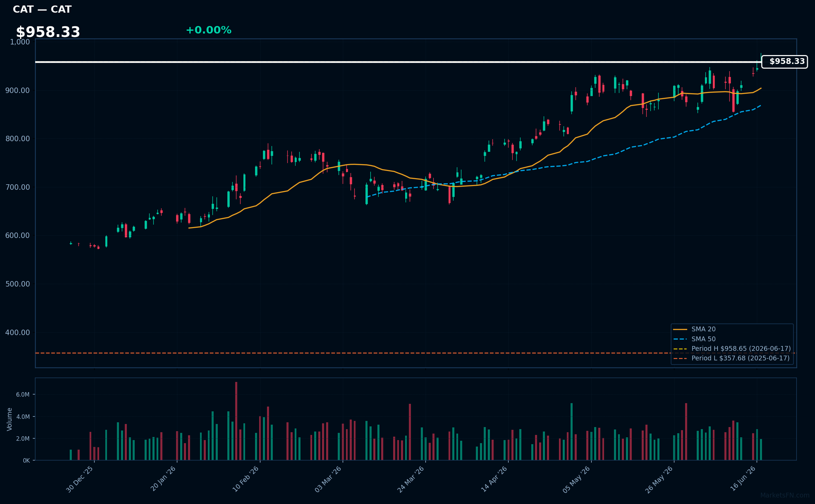
Task: Click the blue dashed SMA 50 legend sample
Action: click(680, 339)
